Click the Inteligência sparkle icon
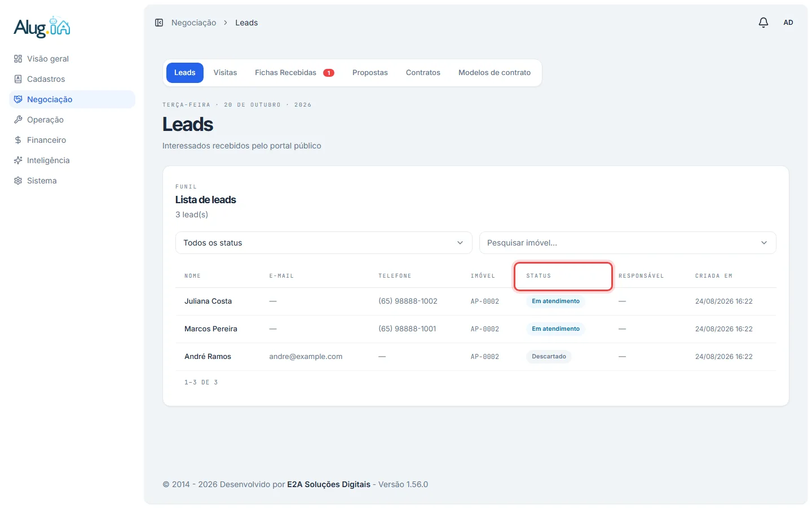Screen dimensions: 812x508 [18, 160]
